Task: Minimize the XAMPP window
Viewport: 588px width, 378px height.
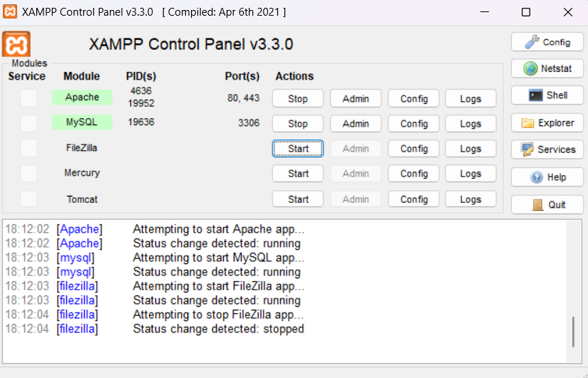Action: coord(485,12)
